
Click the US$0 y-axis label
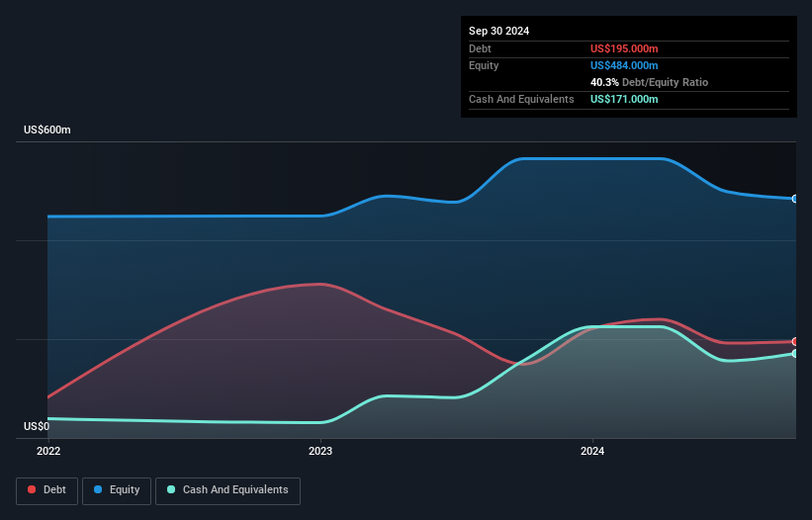coord(37,426)
